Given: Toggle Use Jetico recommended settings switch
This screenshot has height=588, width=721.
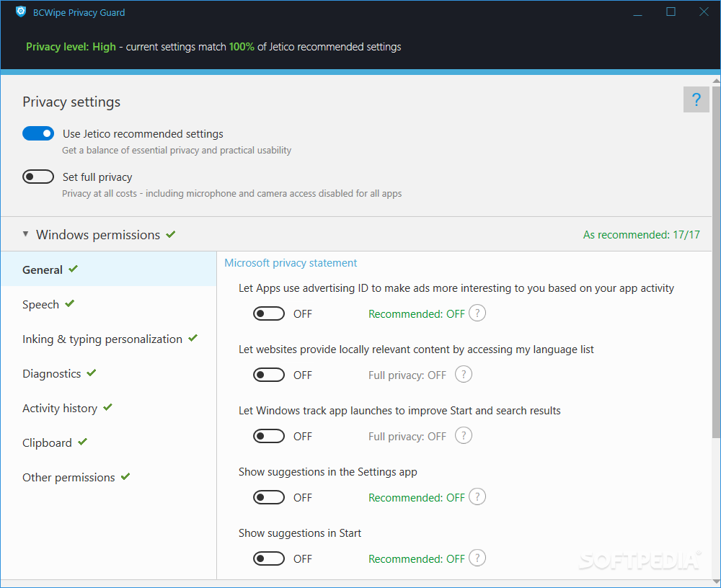Looking at the screenshot, I should pos(38,134).
